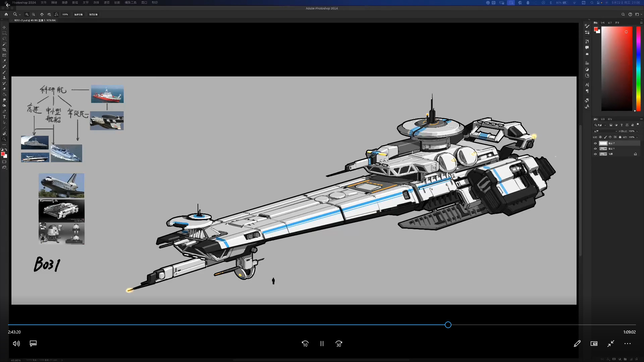Open the 图像 (Image) menu
Image resolution: width=644 pixels, height=362 pixels.
pyautogui.click(x=65, y=2)
